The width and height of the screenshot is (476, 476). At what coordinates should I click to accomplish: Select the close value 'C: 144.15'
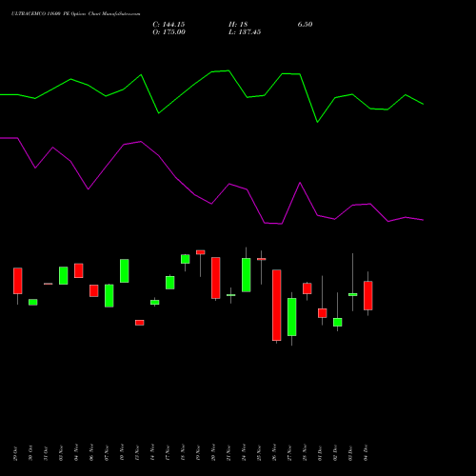click(169, 25)
